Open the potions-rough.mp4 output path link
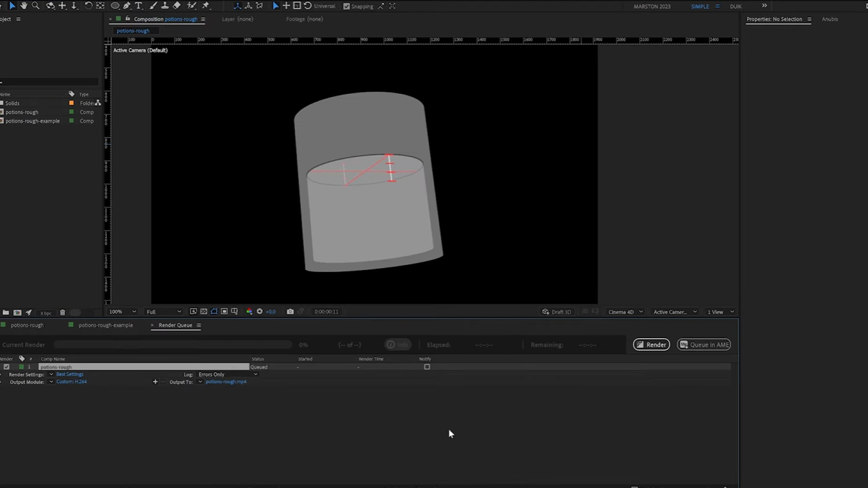Image resolution: width=868 pixels, height=488 pixels. point(226,382)
